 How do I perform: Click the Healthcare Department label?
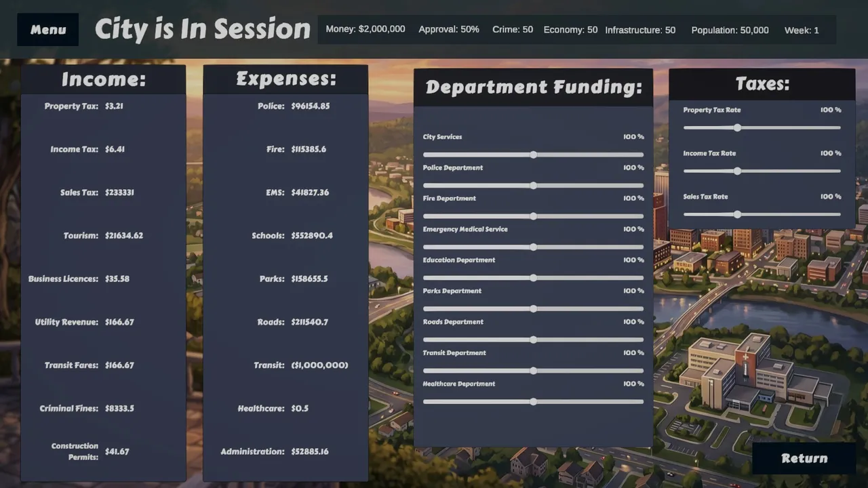(x=459, y=384)
